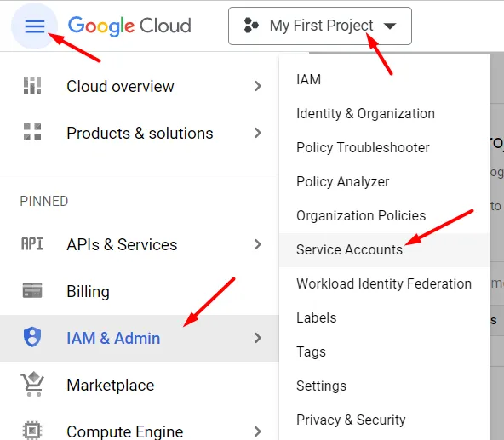The image size is (504, 440).
Task: Click the PINNED section heading
Action: pos(44,201)
